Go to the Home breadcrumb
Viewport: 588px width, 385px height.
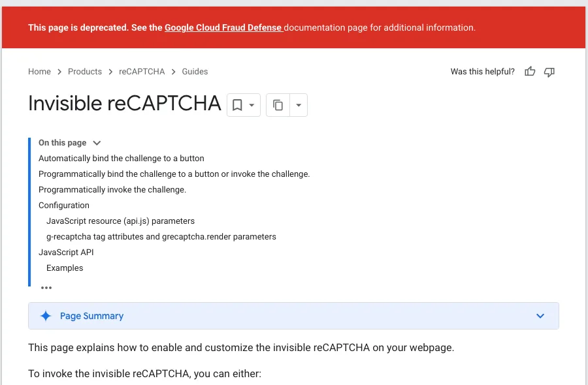click(39, 72)
